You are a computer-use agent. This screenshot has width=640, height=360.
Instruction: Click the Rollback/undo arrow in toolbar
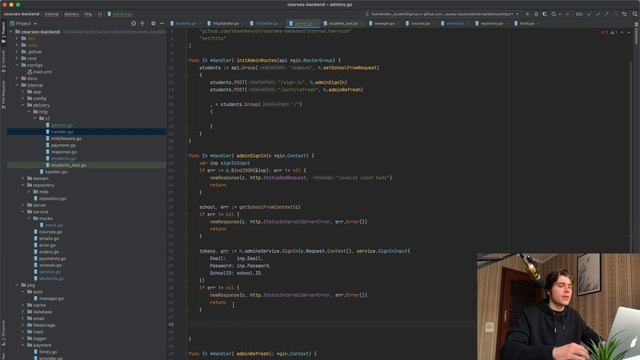pyautogui.click(x=624, y=14)
